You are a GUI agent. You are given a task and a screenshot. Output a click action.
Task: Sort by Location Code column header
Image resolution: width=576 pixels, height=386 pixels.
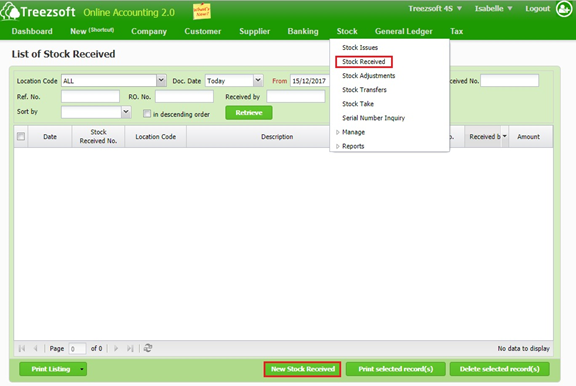(155, 137)
